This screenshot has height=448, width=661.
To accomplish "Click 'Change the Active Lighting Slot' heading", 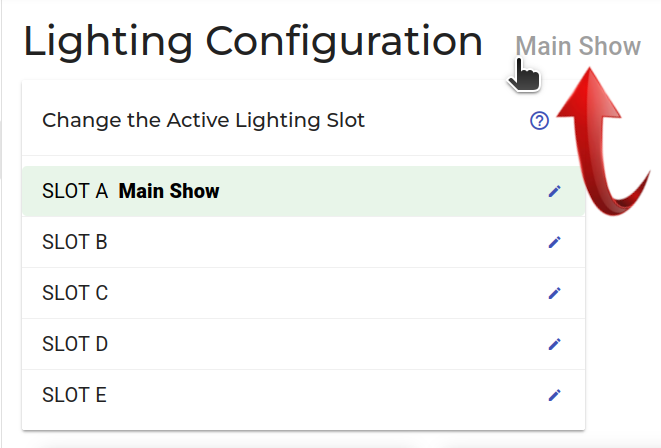I will pos(203,121).
